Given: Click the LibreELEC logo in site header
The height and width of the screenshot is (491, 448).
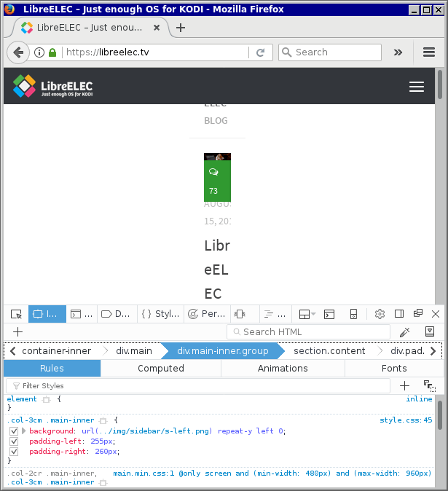Looking at the screenshot, I should click(53, 87).
